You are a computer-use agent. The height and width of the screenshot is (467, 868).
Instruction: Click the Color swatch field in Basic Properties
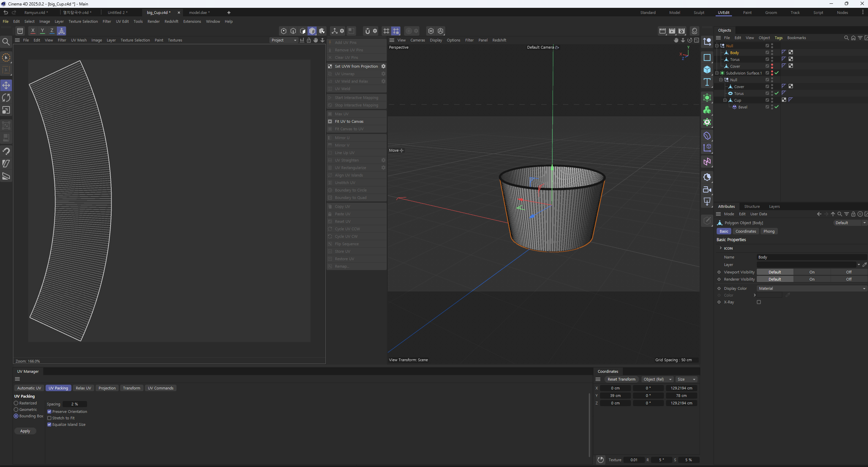pos(769,295)
